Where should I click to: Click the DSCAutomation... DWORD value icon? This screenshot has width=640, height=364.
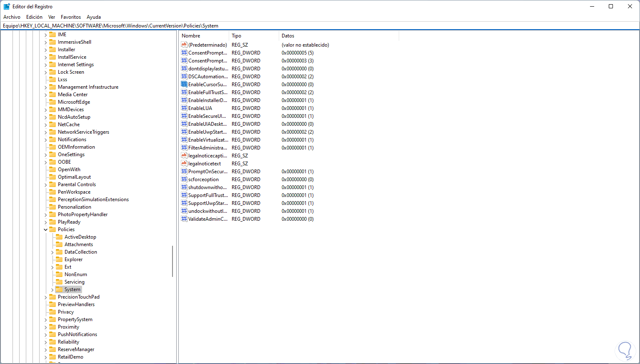click(184, 76)
